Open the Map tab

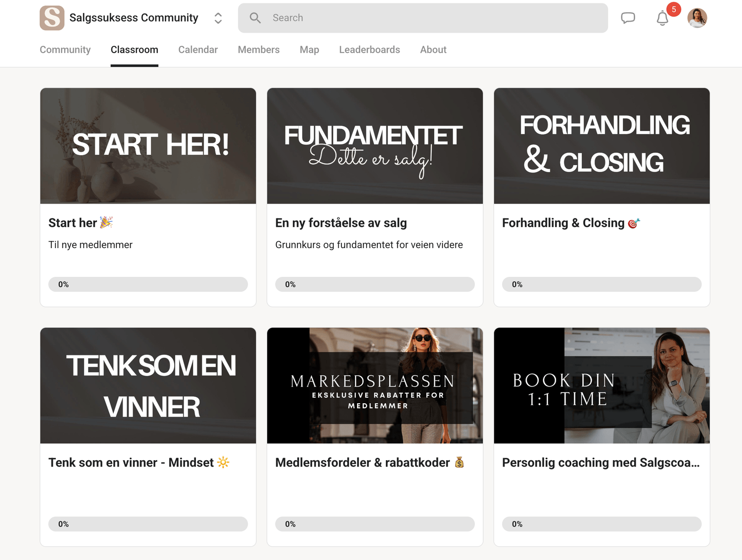[309, 49]
